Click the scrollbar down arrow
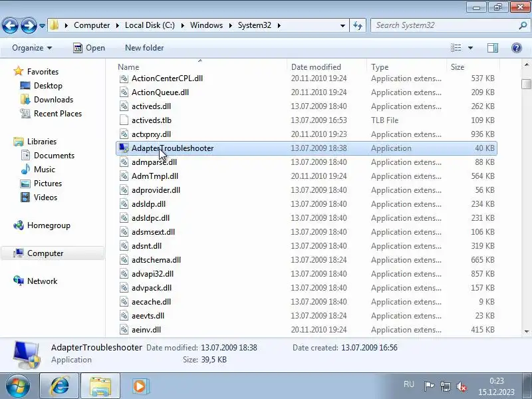The width and height of the screenshot is (532, 399). [526, 331]
